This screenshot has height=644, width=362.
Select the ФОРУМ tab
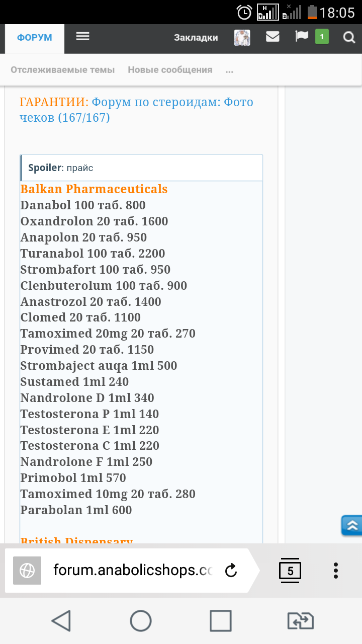[35, 38]
